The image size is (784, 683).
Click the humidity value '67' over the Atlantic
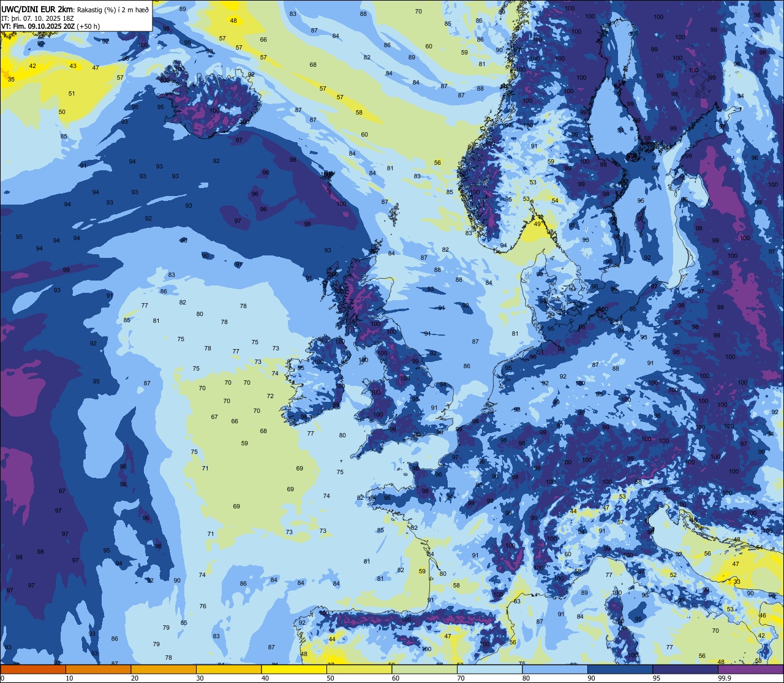click(x=214, y=417)
